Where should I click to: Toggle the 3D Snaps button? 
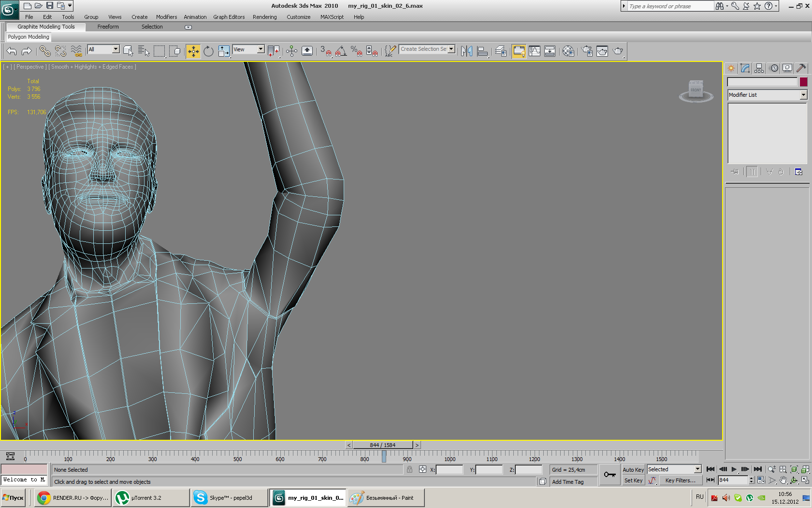coord(326,51)
